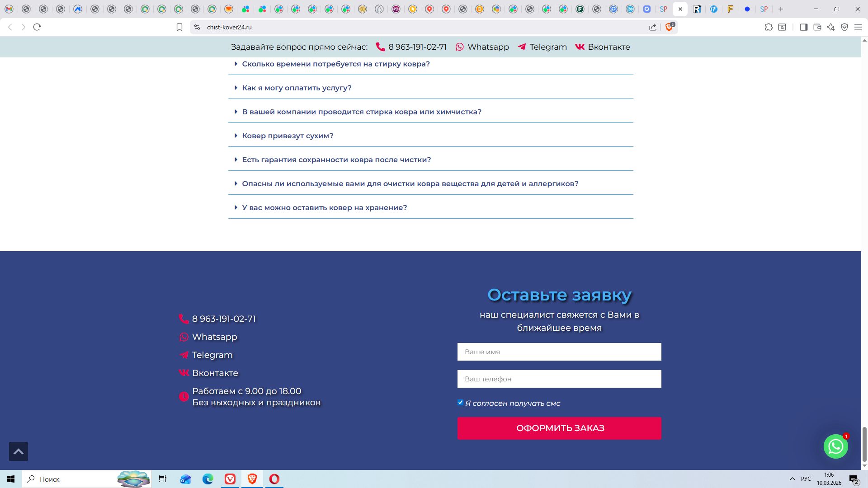Reload the page using refresh icon
Screen dimensions: 868x488
(37, 27)
